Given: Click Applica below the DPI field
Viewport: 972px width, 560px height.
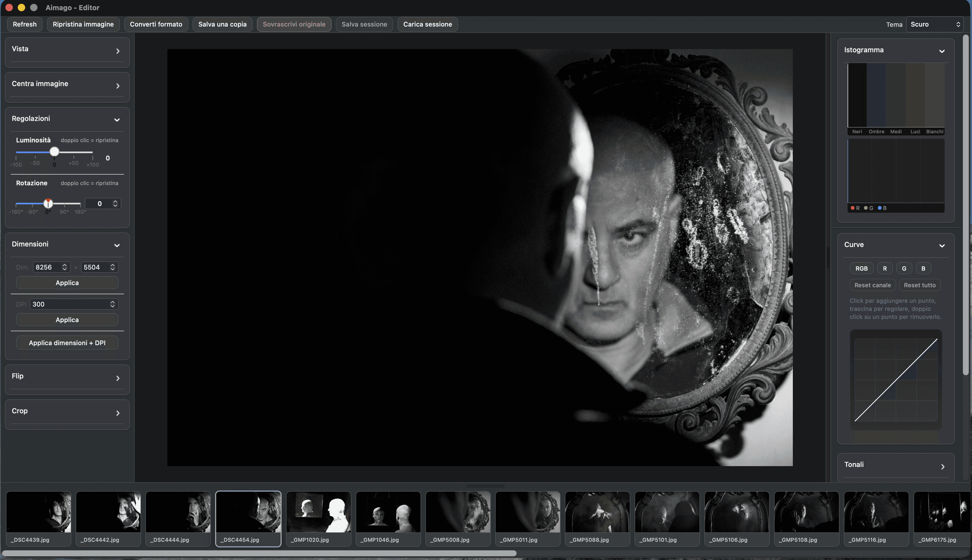Looking at the screenshot, I should pos(67,320).
